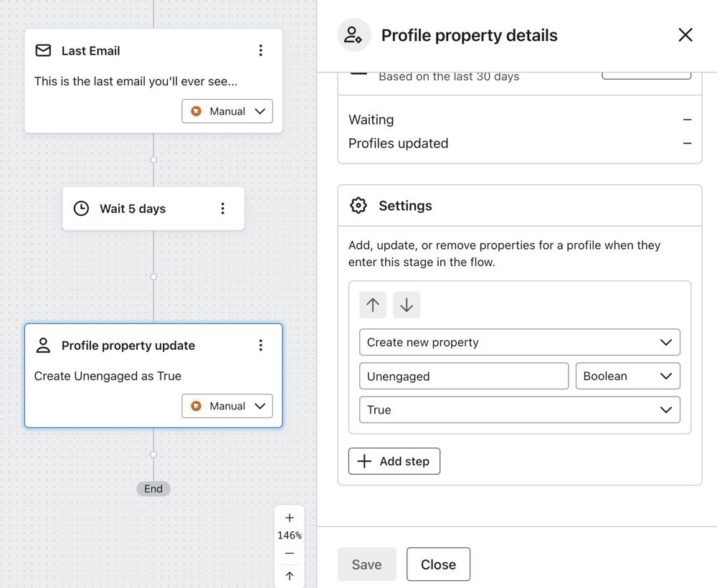717x588 pixels.
Task: Click the Add step button
Action: tap(394, 461)
